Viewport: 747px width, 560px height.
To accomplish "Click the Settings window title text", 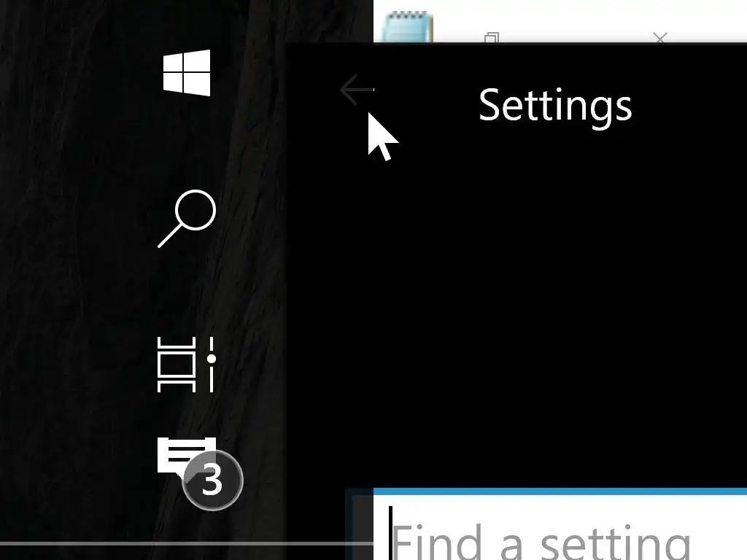I will click(x=555, y=106).
